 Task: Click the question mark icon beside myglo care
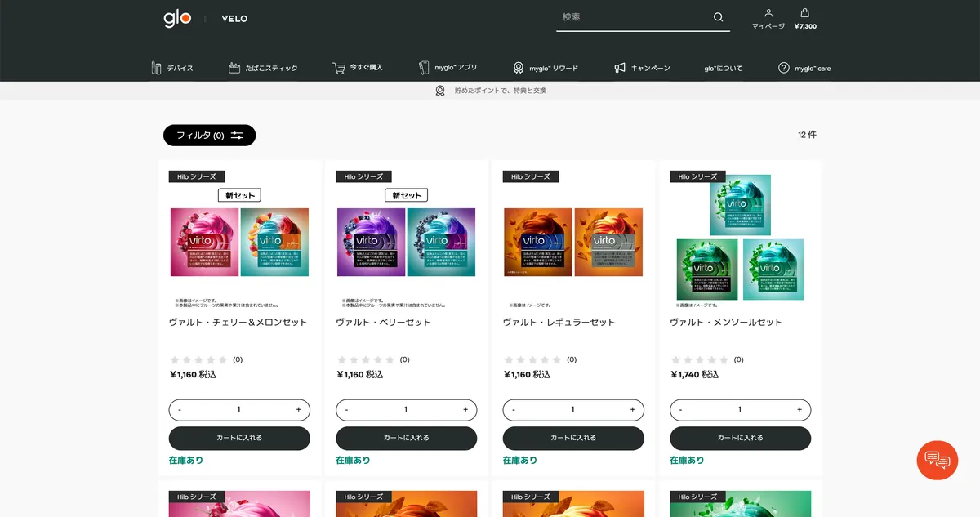[784, 68]
